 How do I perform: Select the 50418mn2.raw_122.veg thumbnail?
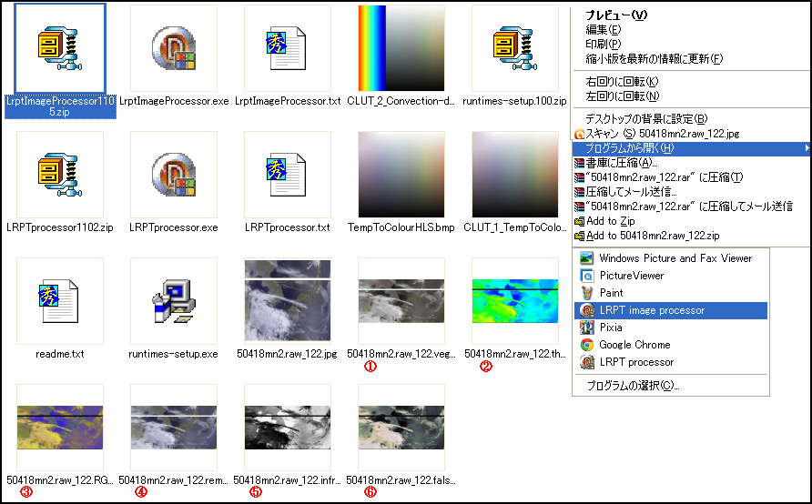(401, 301)
